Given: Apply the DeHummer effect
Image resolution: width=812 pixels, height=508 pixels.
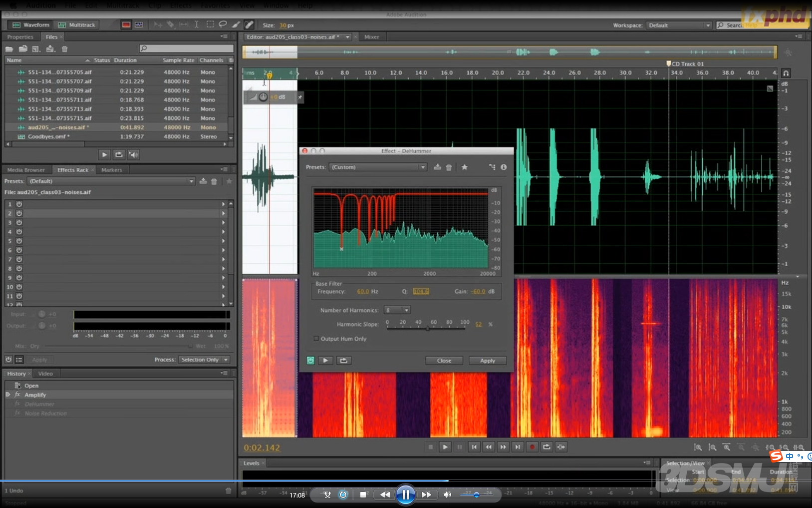Looking at the screenshot, I should click(x=488, y=361).
